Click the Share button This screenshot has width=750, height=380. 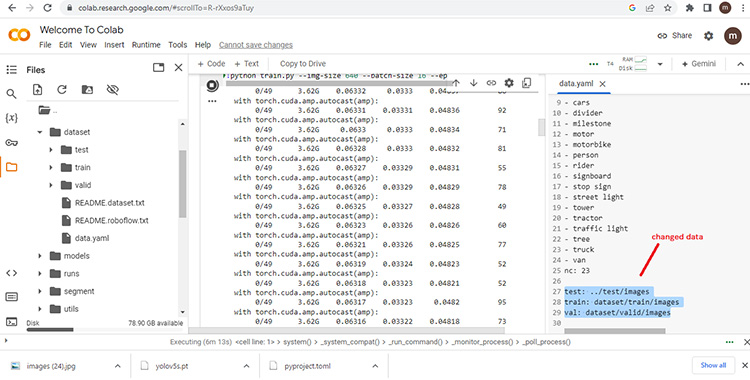(x=674, y=35)
